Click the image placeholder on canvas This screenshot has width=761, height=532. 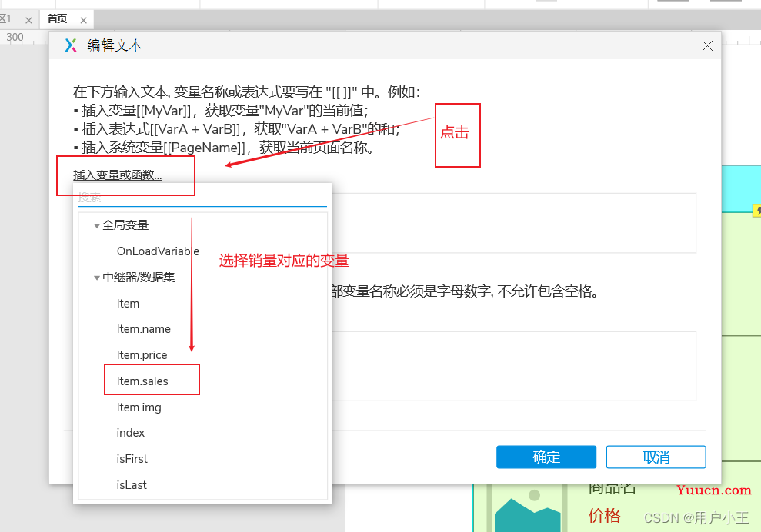coord(527,509)
